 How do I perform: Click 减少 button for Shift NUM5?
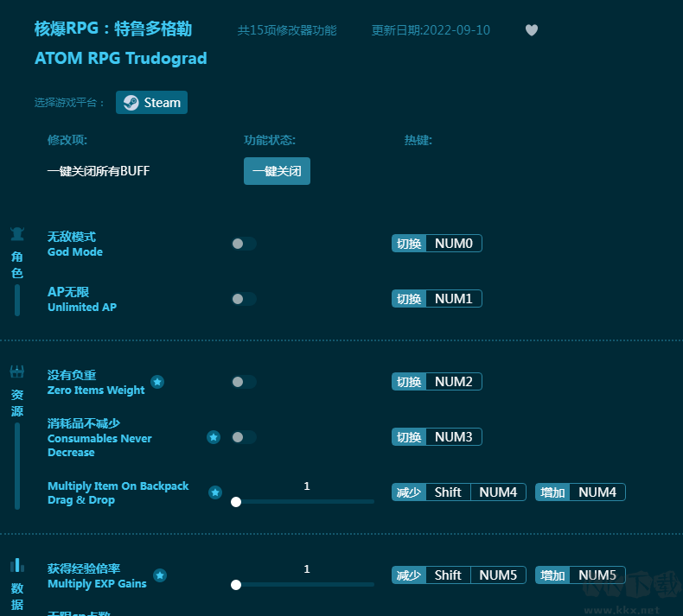pos(409,575)
